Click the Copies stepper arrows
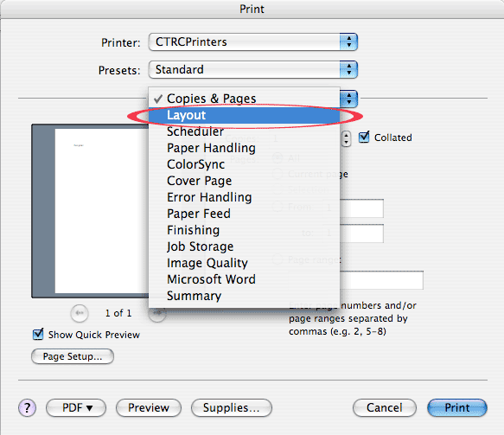 click(x=346, y=139)
